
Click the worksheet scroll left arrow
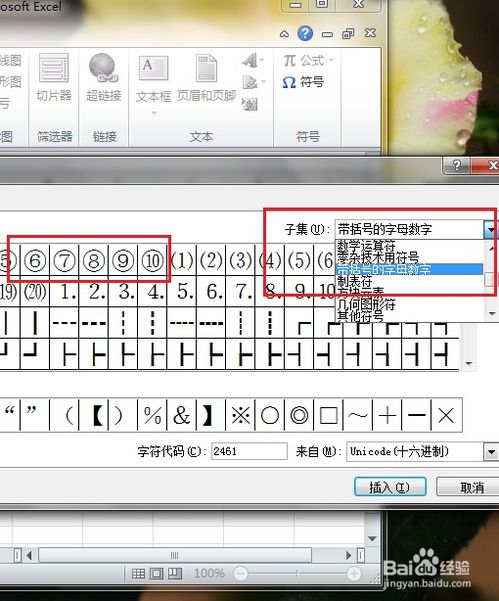click(x=30, y=555)
